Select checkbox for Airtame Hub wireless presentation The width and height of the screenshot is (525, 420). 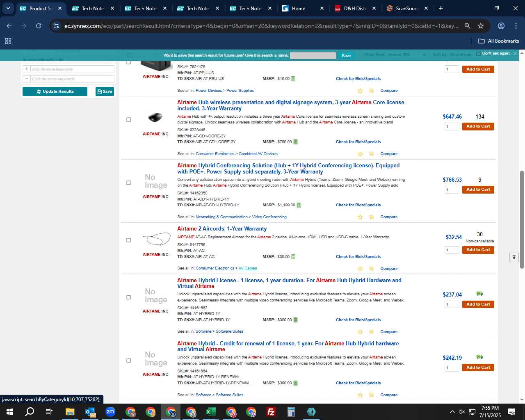[x=128, y=120]
